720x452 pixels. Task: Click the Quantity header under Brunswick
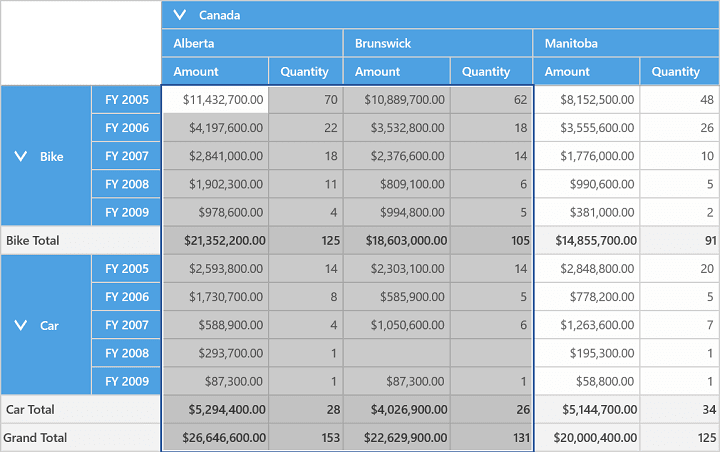pos(491,71)
